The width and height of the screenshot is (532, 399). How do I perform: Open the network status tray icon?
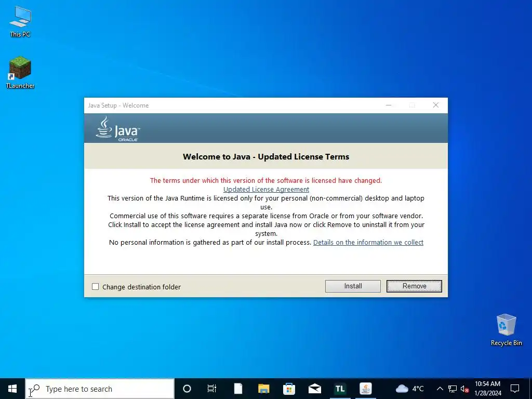453,389
